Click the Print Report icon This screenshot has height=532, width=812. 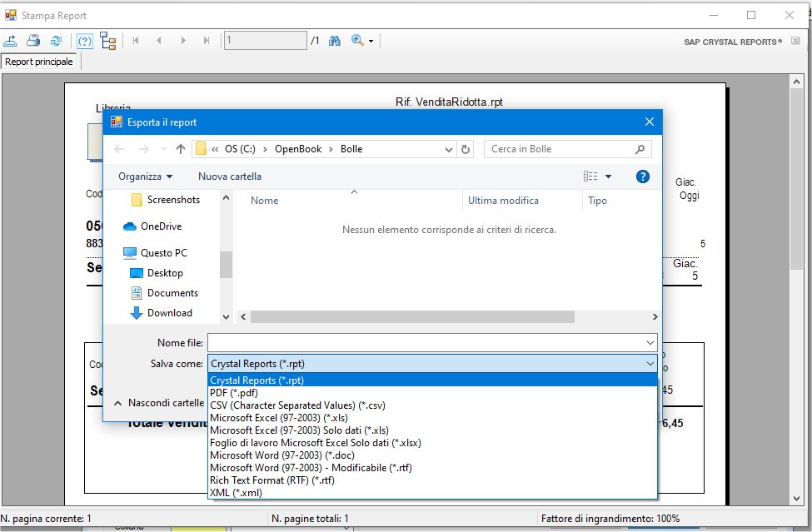coord(33,40)
